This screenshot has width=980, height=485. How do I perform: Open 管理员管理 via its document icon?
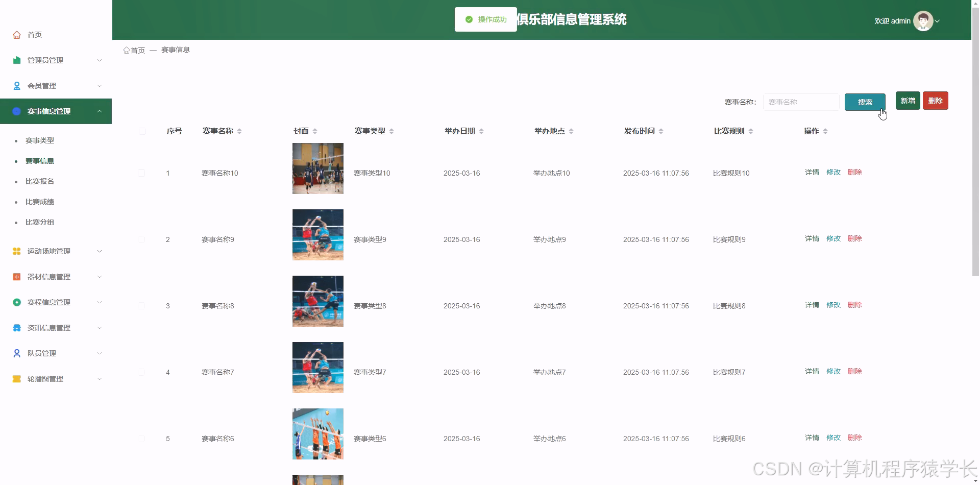[17, 60]
